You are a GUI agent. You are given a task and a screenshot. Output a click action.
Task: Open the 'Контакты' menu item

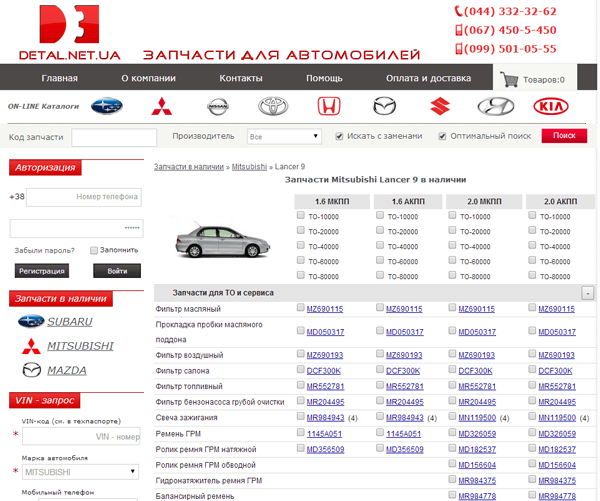[241, 78]
